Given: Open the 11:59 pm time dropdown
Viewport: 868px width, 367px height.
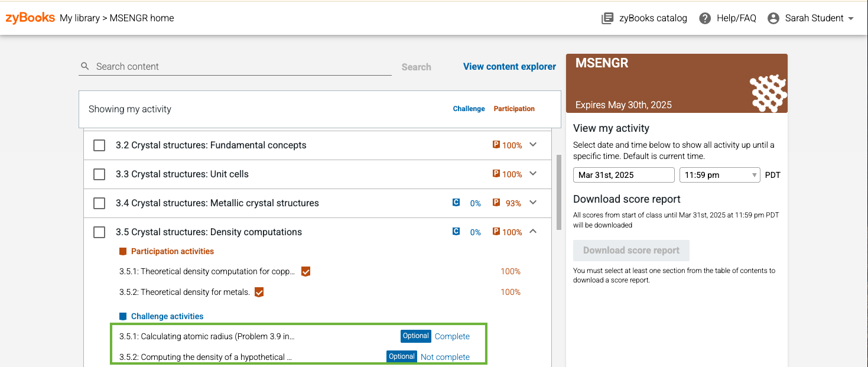Looking at the screenshot, I should pyautogui.click(x=720, y=175).
